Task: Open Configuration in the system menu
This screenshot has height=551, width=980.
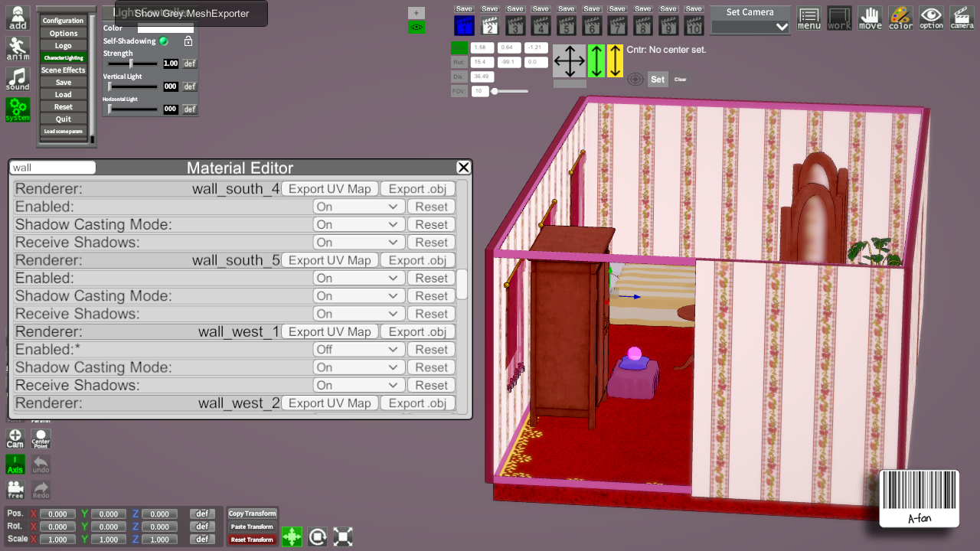Action: [x=64, y=21]
